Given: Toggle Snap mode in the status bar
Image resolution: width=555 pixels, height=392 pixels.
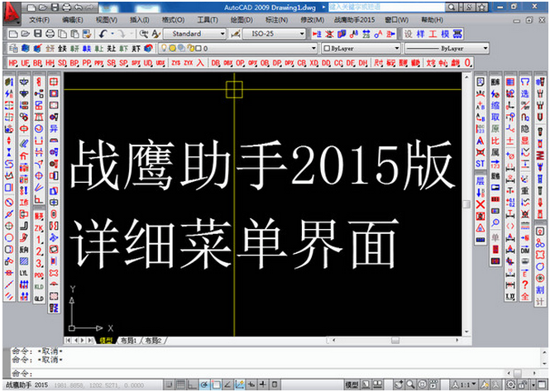Looking at the screenshot, I should click(x=169, y=385).
